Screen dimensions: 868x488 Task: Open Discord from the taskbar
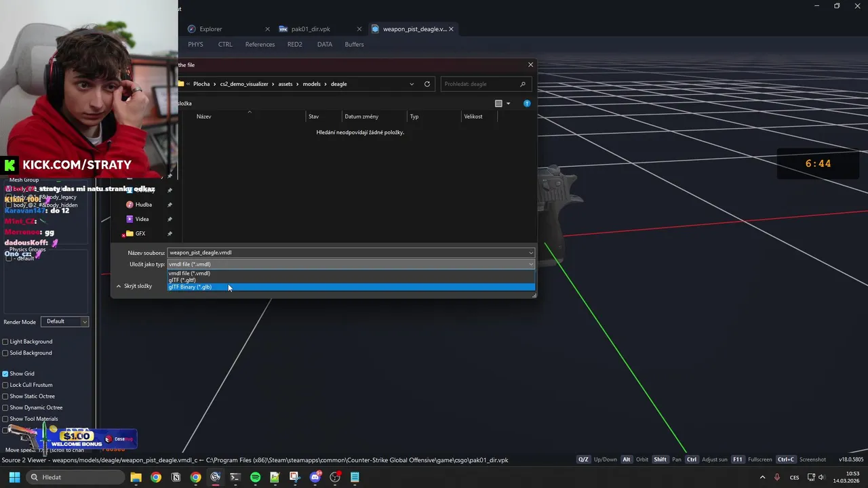tap(315, 477)
